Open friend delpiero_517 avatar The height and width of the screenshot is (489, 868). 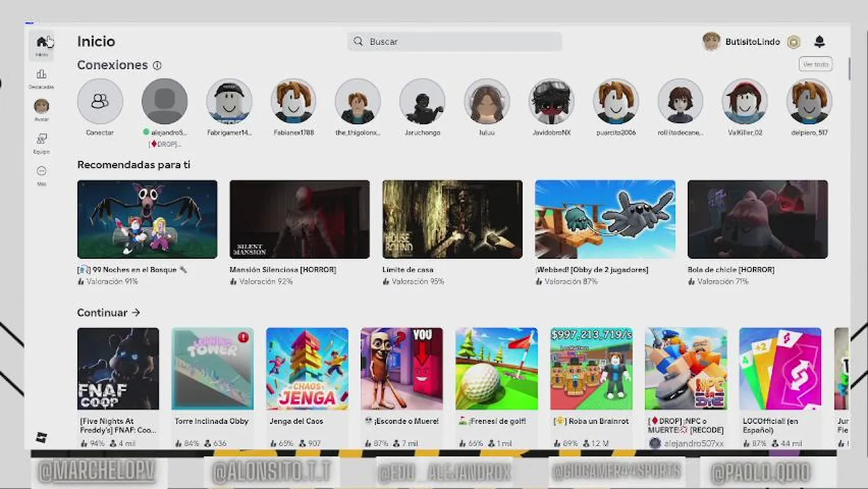point(810,101)
